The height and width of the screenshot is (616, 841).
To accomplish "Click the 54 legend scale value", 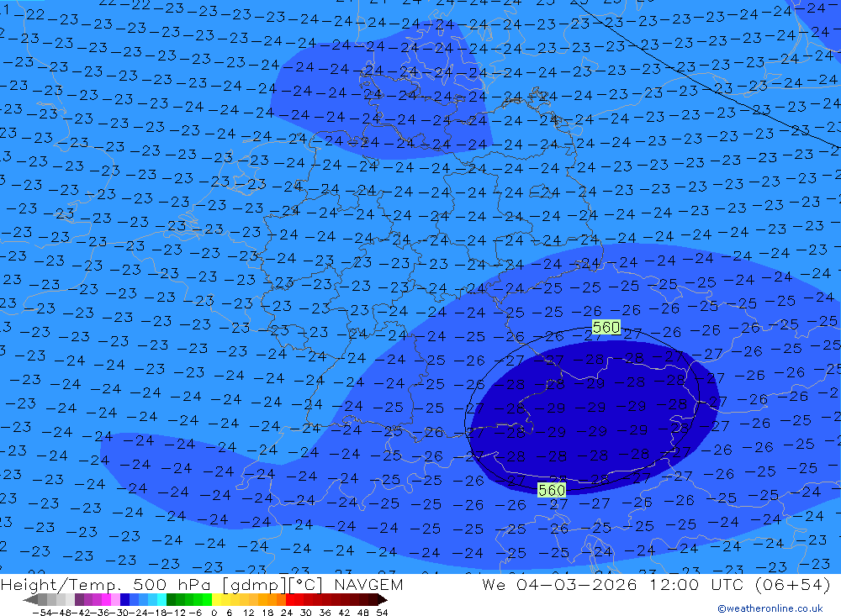I will click(x=382, y=613).
